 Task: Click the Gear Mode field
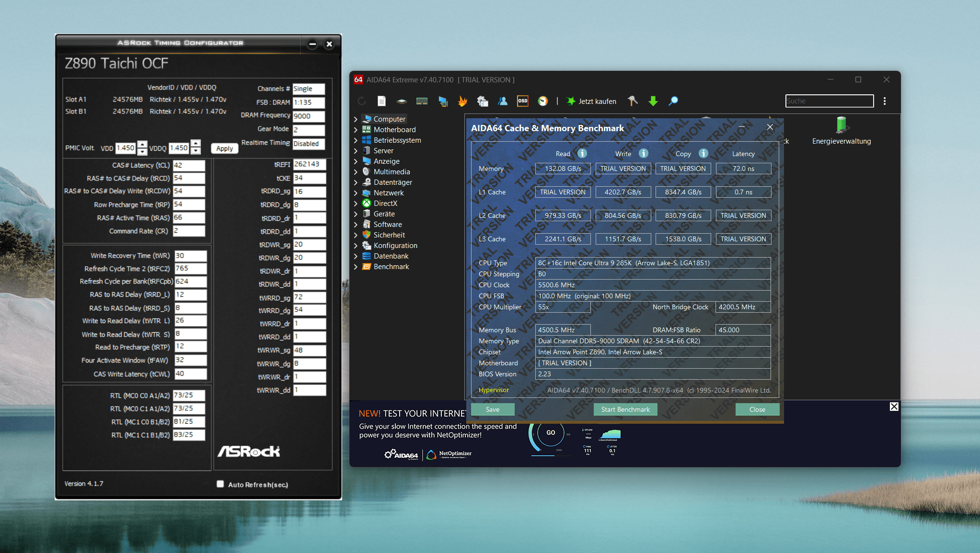[x=309, y=130]
